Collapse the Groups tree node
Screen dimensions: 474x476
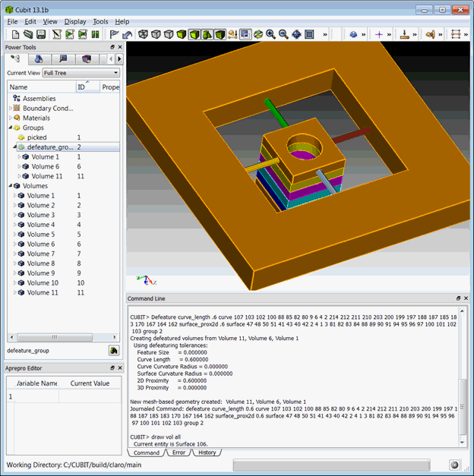click(10, 128)
